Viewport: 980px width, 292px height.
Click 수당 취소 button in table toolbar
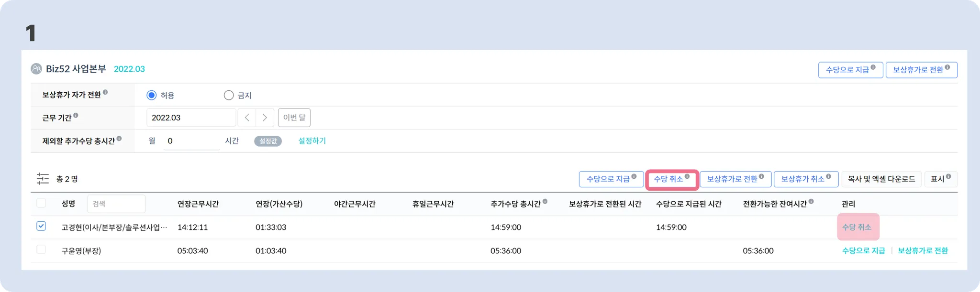[x=671, y=179]
